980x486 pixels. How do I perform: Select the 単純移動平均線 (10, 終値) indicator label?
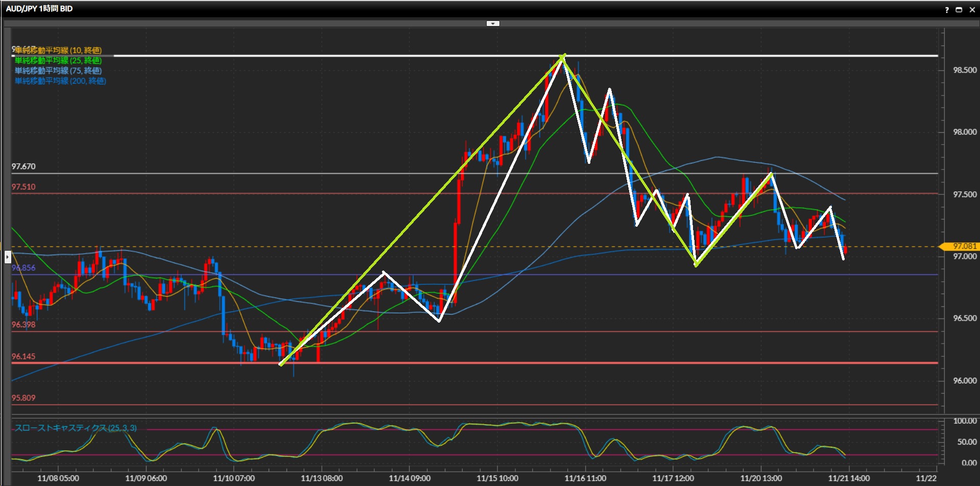[58, 50]
